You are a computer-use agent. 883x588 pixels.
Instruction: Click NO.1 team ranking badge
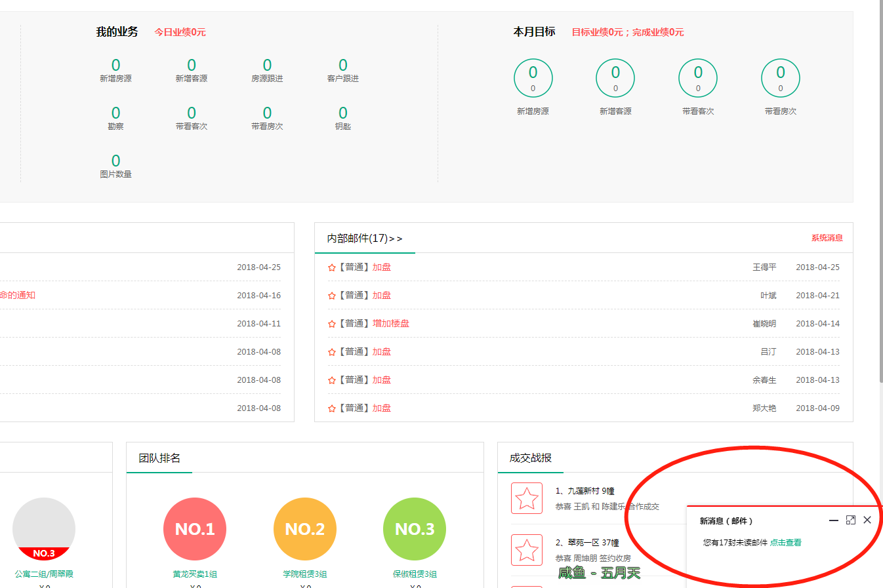[195, 529]
